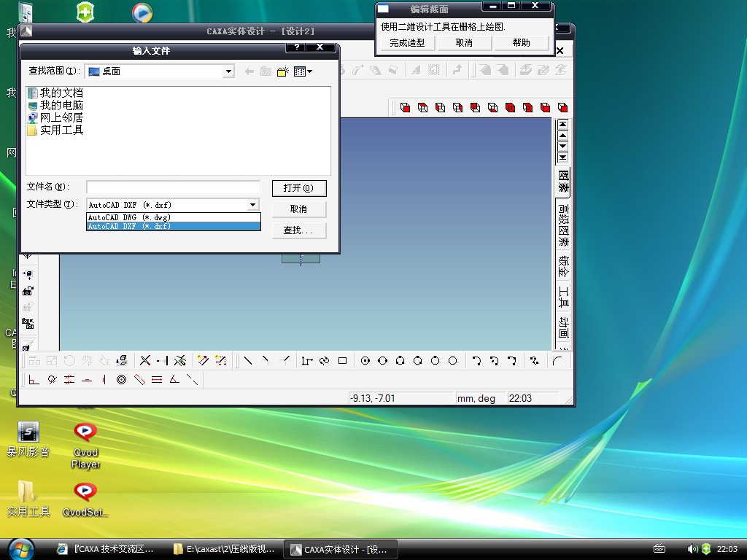This screenshot has width=747, height=560.
Task: Apply the perpendicular constraint tool
Action: [x=34, y=379]
